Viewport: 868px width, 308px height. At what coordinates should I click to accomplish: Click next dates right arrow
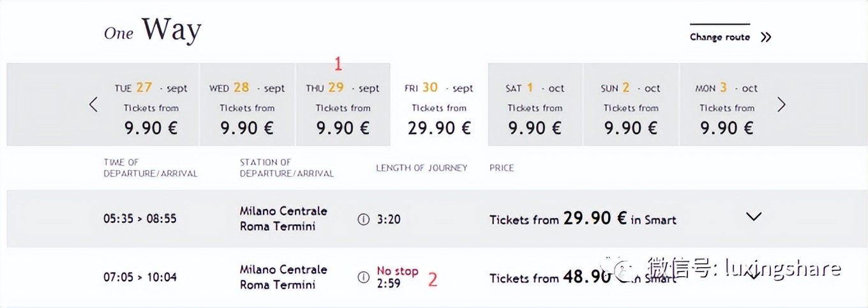click(781, 105)
